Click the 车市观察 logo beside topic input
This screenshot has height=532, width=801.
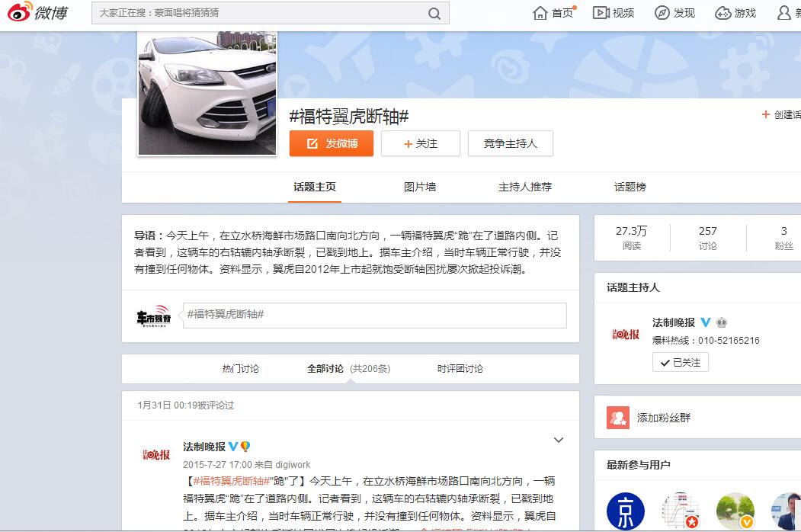tap(152, 315)
